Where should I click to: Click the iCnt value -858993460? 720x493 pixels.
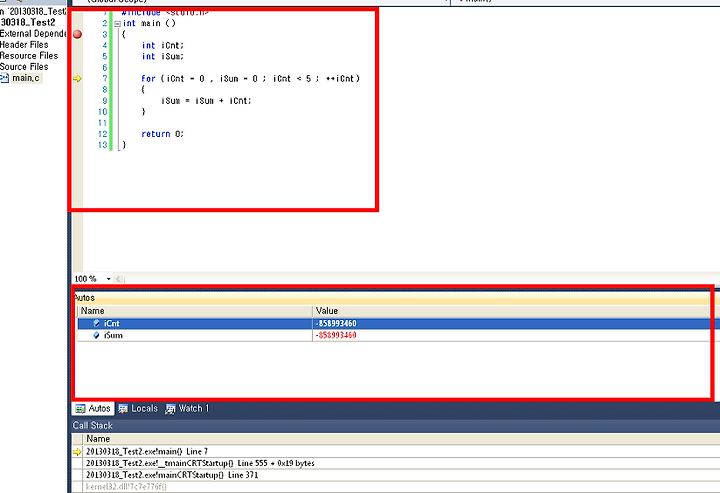click(336, 324)
